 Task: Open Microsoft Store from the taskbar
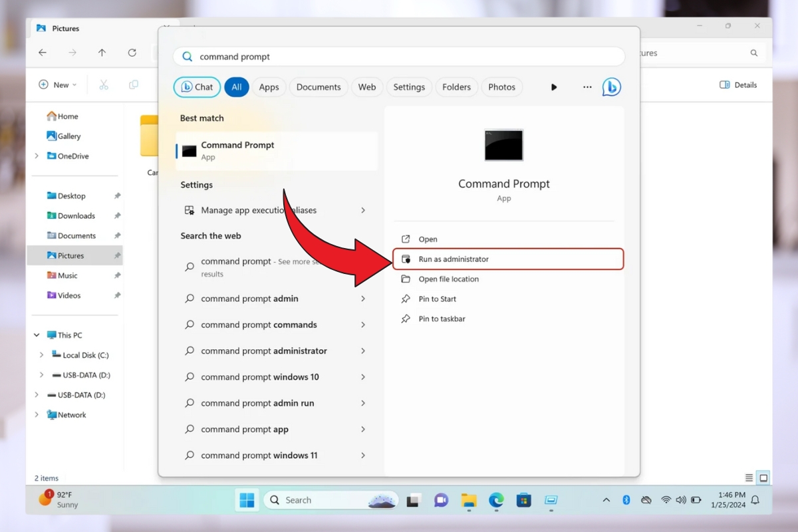pyautogui.click(x=524, y=500)
